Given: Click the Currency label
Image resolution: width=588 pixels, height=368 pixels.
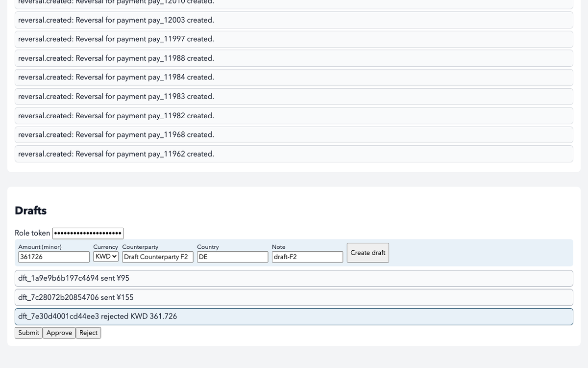Looking at the screenshot, I should [x=105, y=247].
